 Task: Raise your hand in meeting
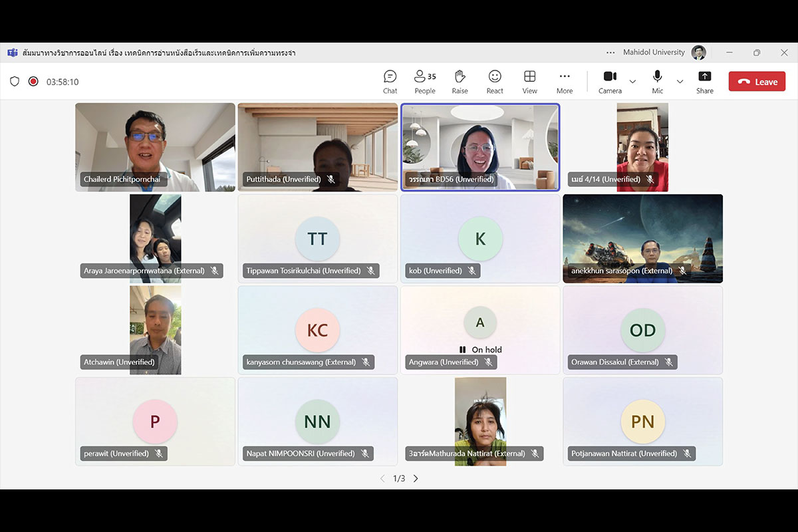[x=460, y=82]
